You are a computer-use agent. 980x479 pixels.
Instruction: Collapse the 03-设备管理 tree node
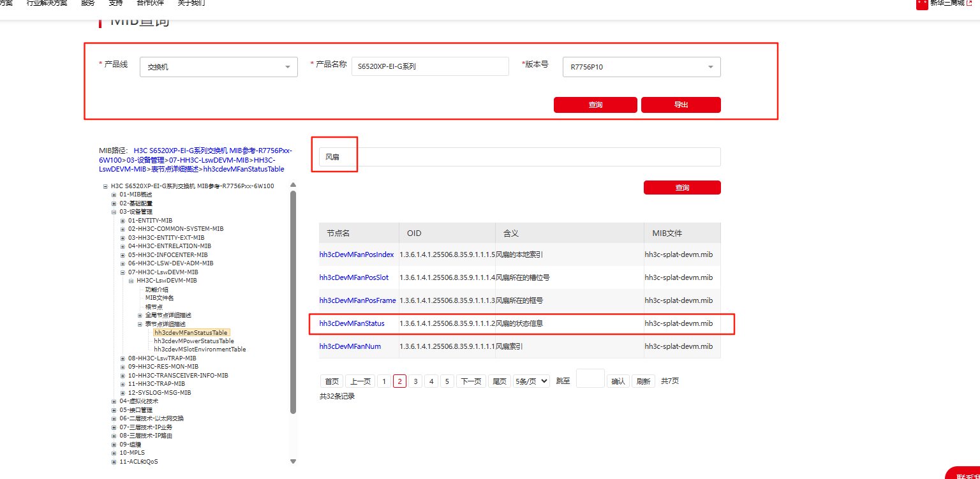[114, 212]
